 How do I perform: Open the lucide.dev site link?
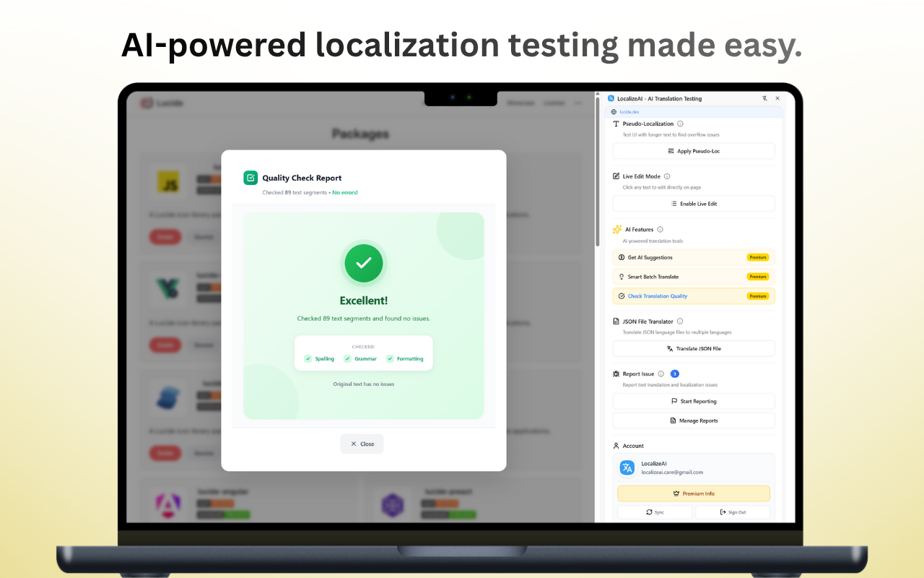click(x=629, y=112)
